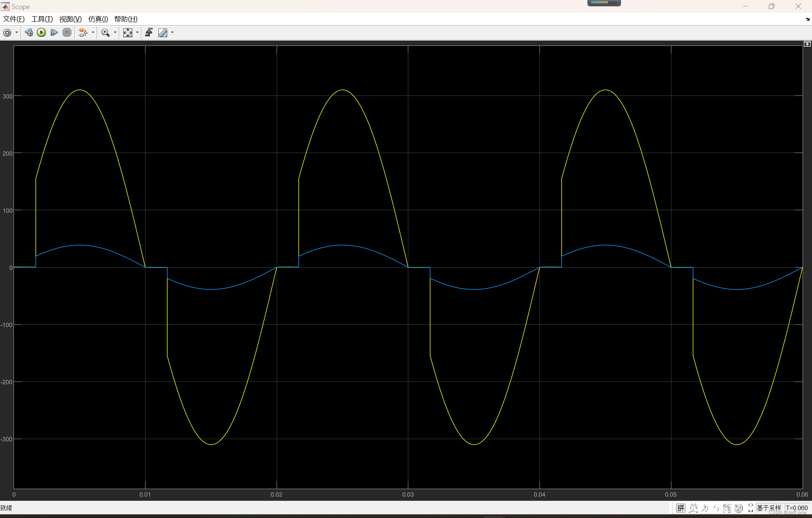The height and width of the screenshot is (518, 812).
Task: Select the Zoom magnifier tool
Action: point(106,33)
